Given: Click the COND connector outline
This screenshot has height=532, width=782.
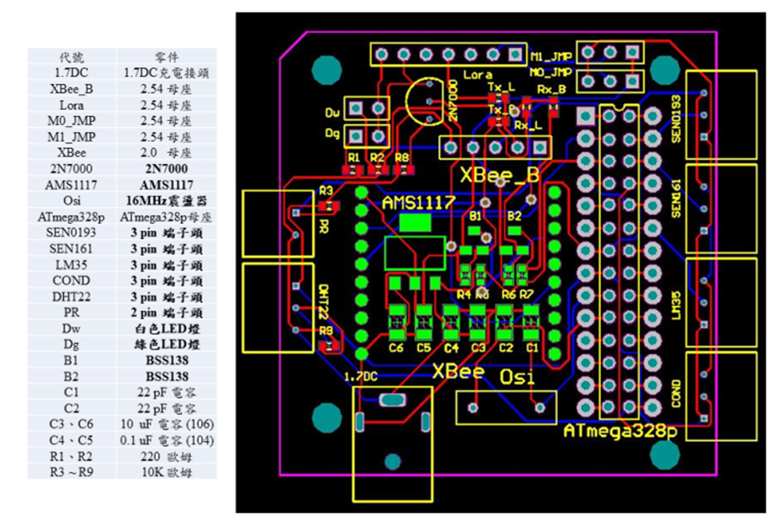Looking at the screenshot, I should [x=721, y=396].
